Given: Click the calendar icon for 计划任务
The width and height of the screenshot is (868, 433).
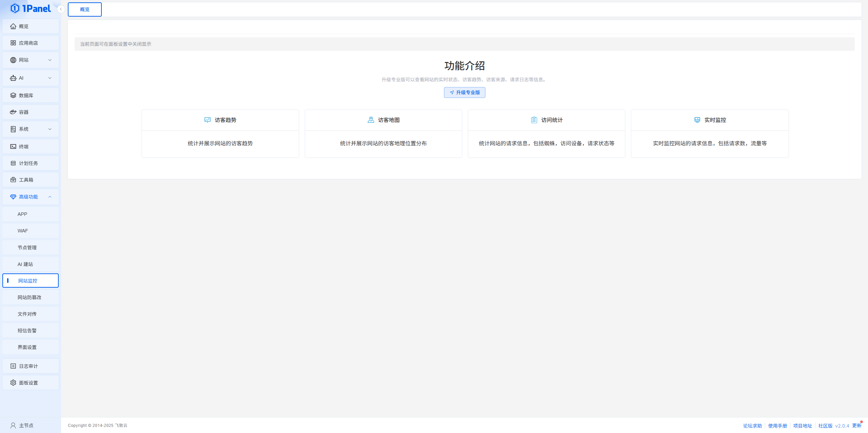Looking at the screenshot, I should click(x=13, y=163).
